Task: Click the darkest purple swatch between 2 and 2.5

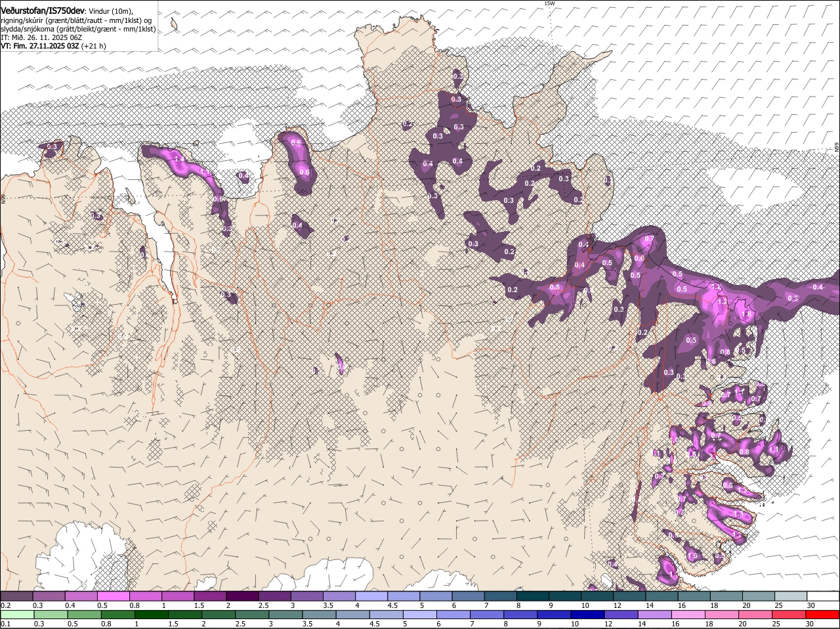Action: (243, 596)
